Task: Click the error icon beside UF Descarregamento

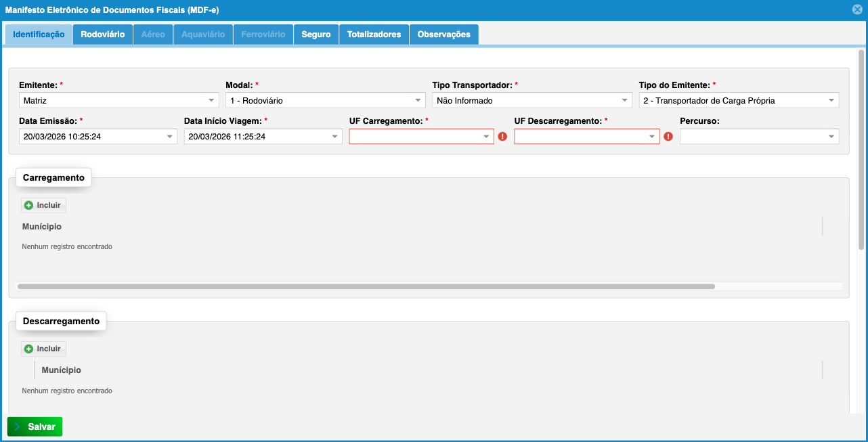Action: tap(668, 137)
